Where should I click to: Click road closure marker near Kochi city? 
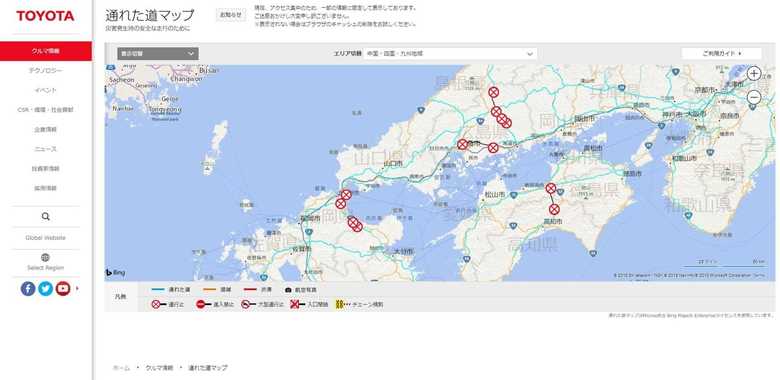pyautogui.click(x=554, y=209)
